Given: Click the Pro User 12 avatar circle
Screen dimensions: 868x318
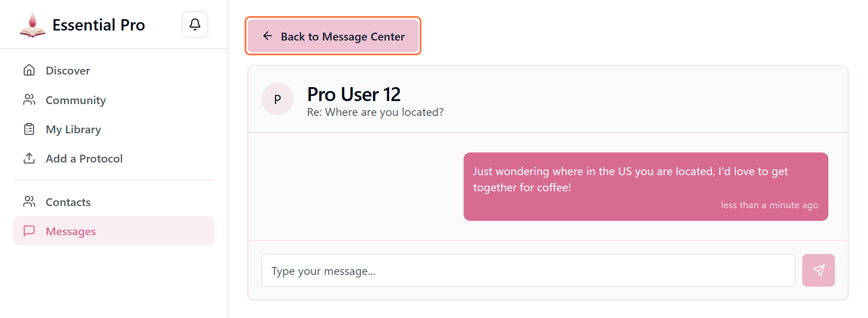Looking at the screenshot, I should pyautogui.click(x=277, y=99).
